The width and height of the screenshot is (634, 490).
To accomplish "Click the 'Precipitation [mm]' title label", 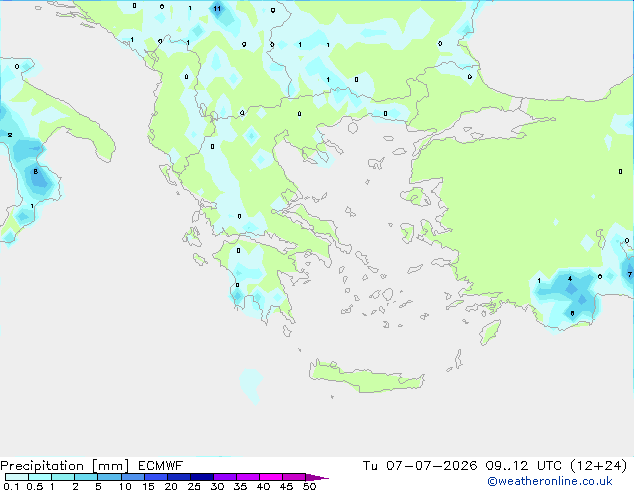I will pyautogui.click(x=65, y=466).
